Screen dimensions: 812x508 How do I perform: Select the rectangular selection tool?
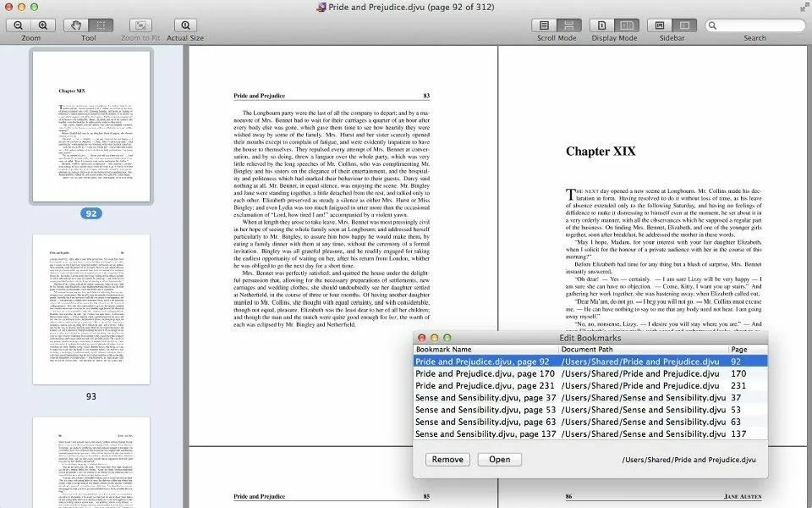tap(101, 26)
